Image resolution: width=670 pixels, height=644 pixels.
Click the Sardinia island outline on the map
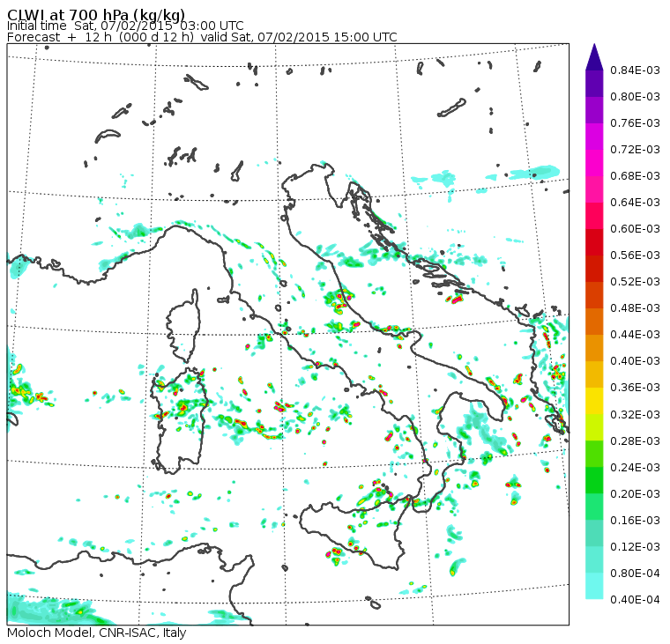click(x=178, y=421)
